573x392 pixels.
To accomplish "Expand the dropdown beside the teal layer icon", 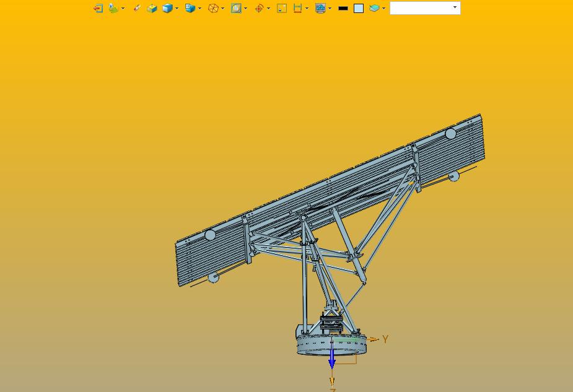I will (x=383, y=9).
